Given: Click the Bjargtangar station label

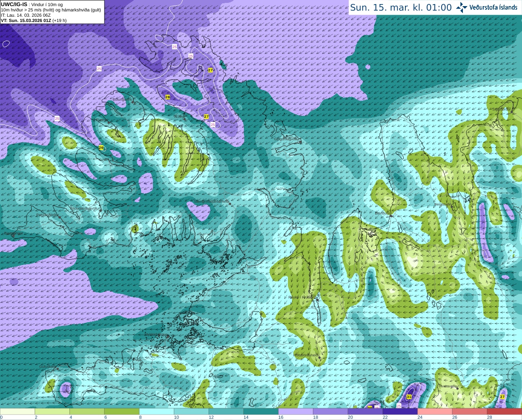Looking at the screenshot, I should pyautogui.click(x=13, y=233).
